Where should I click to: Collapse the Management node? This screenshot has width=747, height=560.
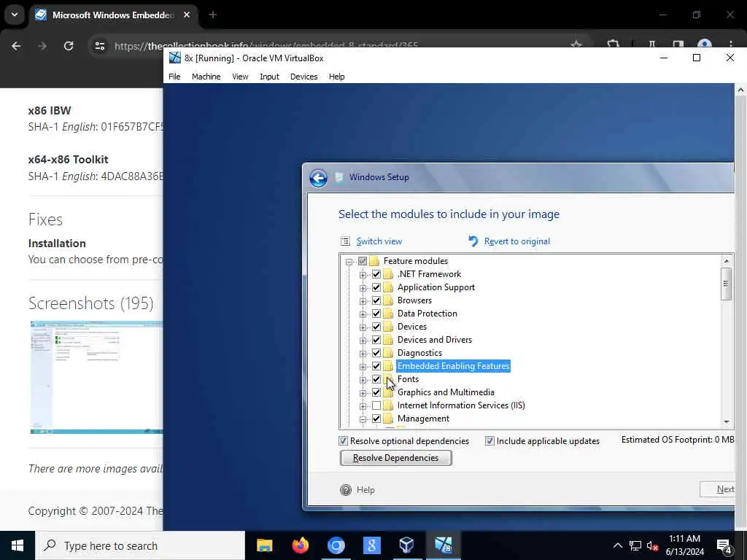363,419
